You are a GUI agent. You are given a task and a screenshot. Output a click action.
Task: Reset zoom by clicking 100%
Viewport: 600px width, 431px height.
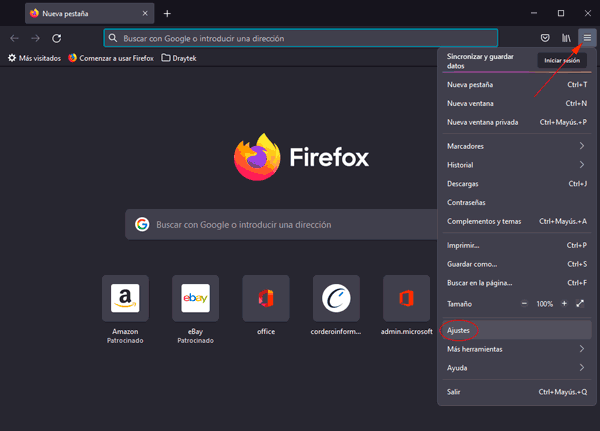click(x=544, y=304)
